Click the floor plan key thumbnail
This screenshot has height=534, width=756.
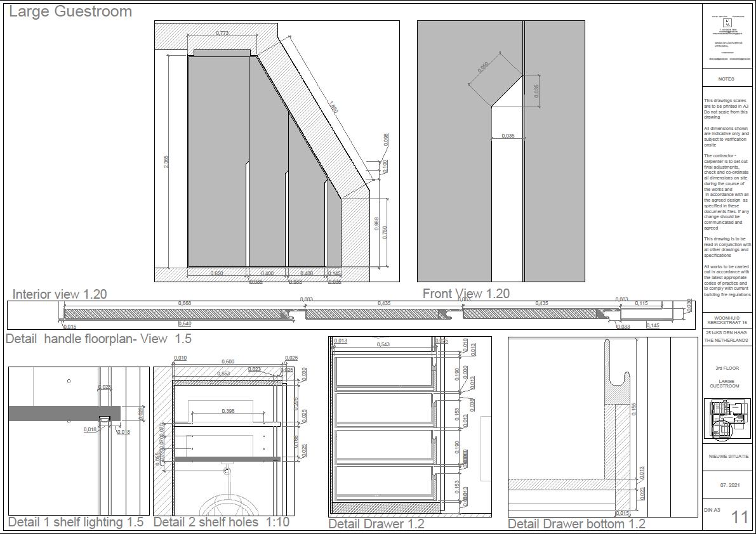click(727, 419)
